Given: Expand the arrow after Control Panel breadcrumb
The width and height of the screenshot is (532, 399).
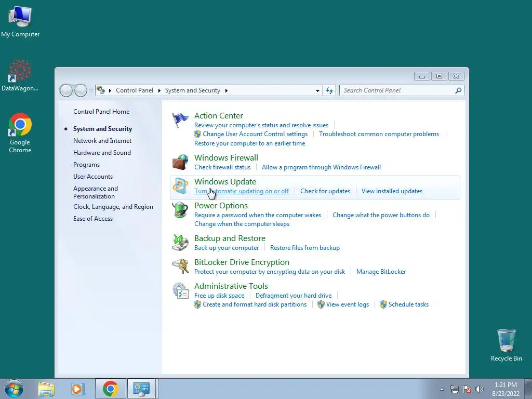Looking at the screenshot, I should [159, 90].
